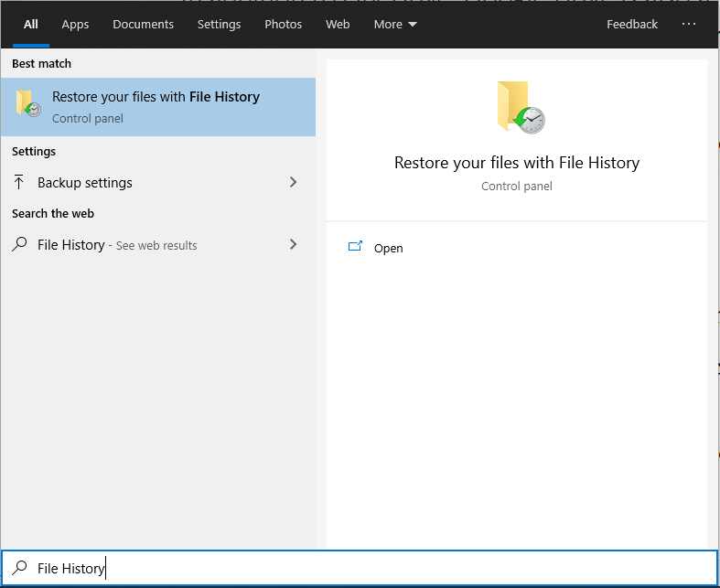Image resolution: width=720 pixels, height=588 pixels.
Task: Click the large File History icon in preview pane
Action: (x=521, y=107)
